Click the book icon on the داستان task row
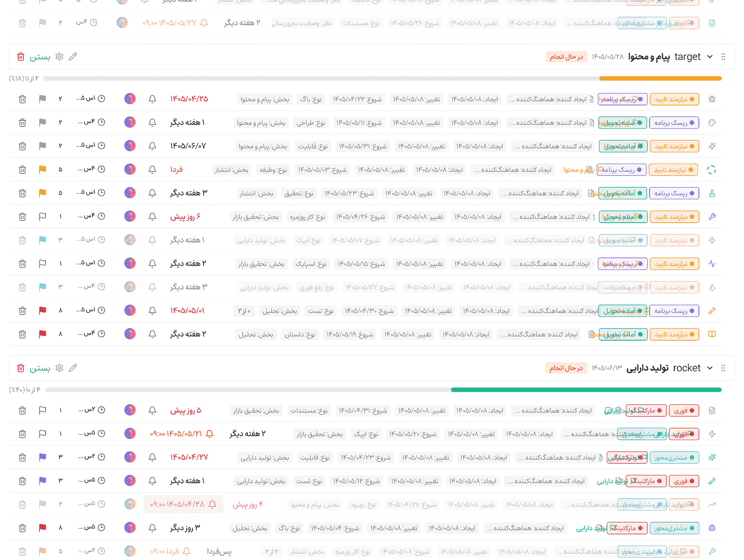Image resolution: width=744 pixels, height=560 pixels. pos(712,334)
